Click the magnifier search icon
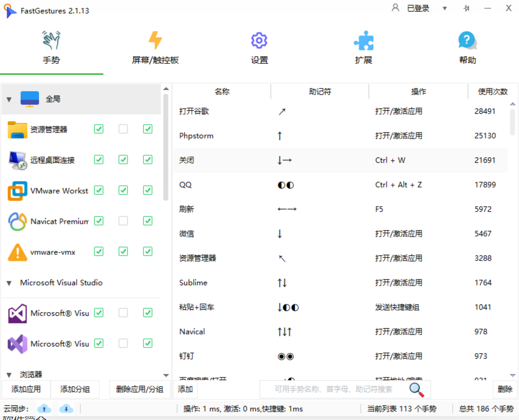This screenshot has height=420, width=519. (x=416, y=389)
